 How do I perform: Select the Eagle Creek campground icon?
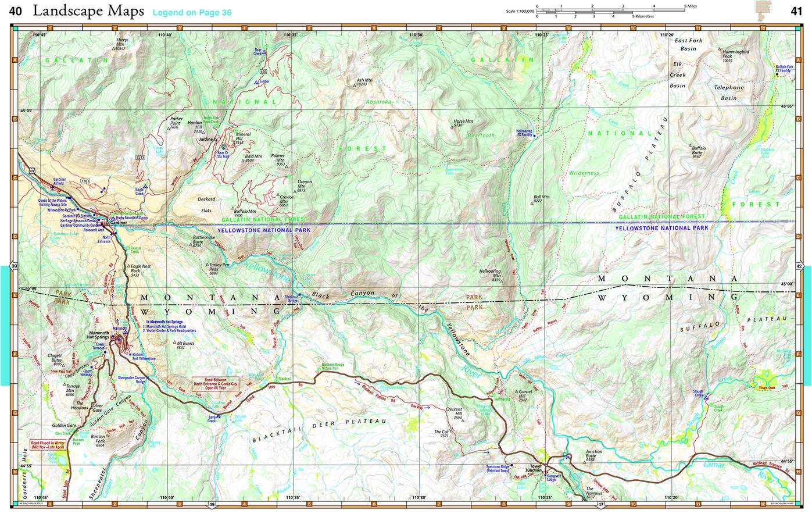[x=145, y=187]
